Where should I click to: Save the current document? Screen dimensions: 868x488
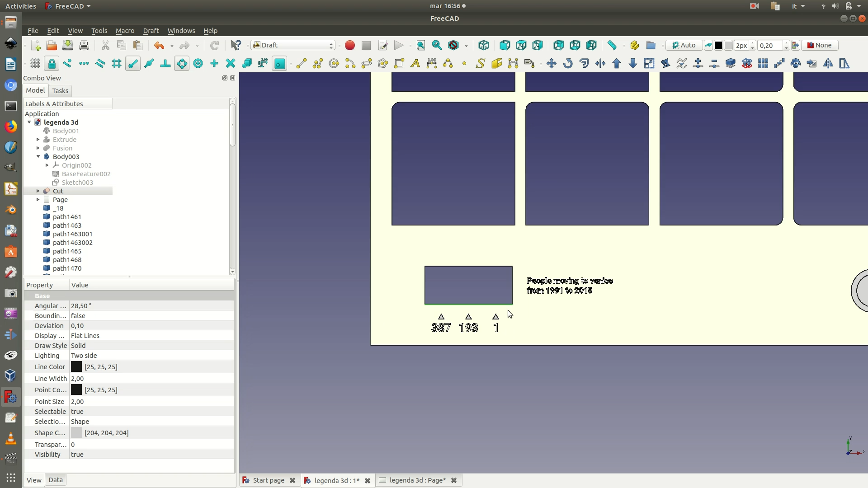point(68,45)
